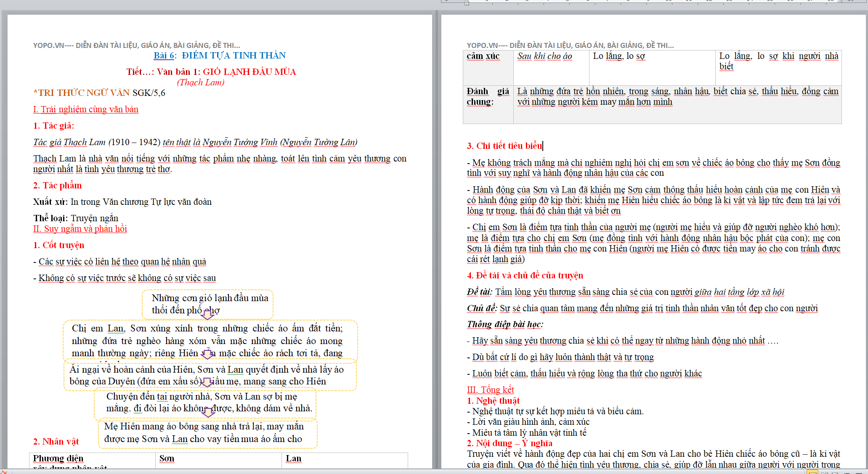Click the title 'ĐIỂM TỰA TINH THẦN'
868x474 pixels.
click(234, 56)
